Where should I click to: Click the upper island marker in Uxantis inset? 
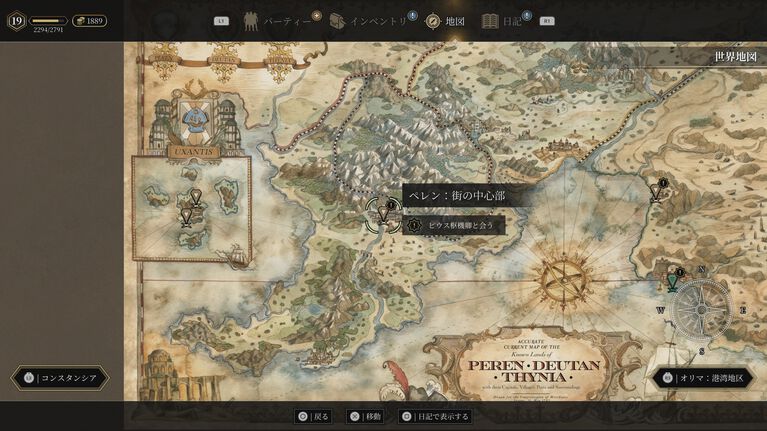(x=194, y=198)
